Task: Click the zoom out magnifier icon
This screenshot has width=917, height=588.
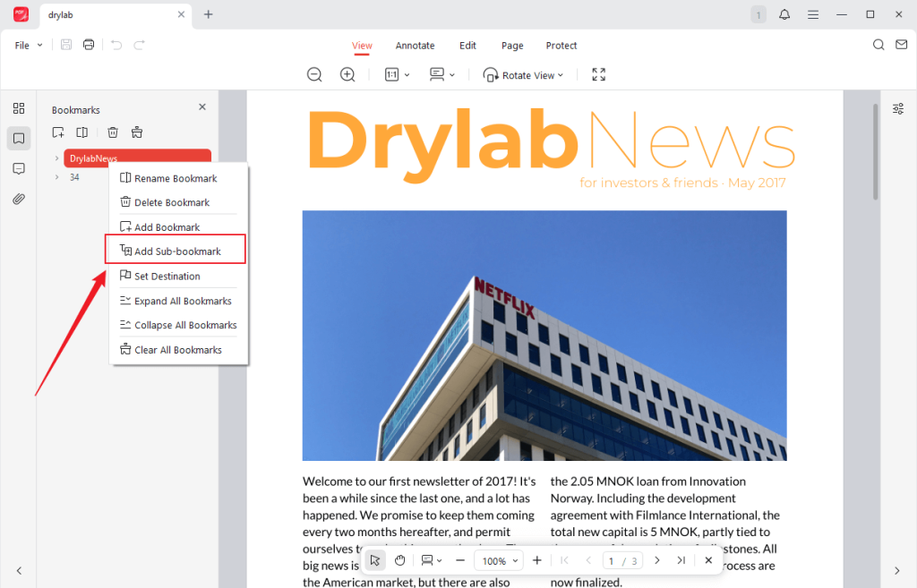Action: 314,75
